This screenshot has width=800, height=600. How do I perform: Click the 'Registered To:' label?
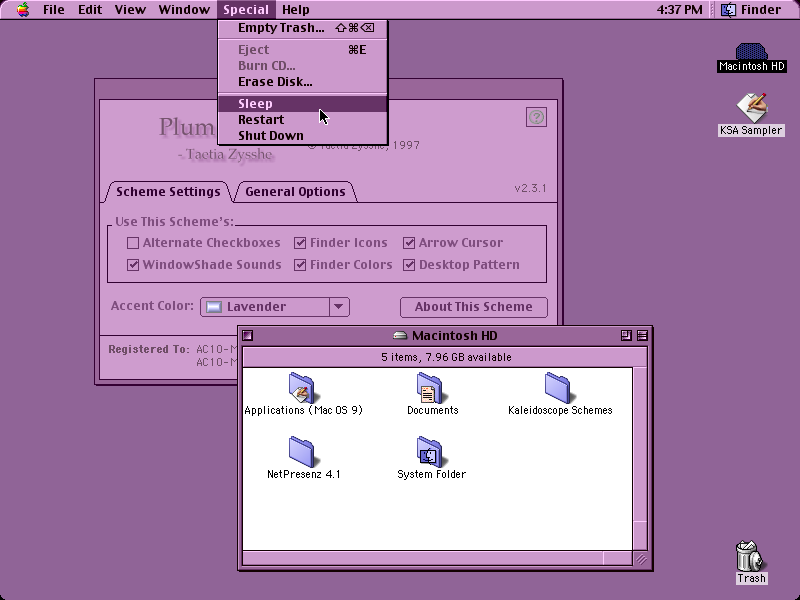(148, 349)
